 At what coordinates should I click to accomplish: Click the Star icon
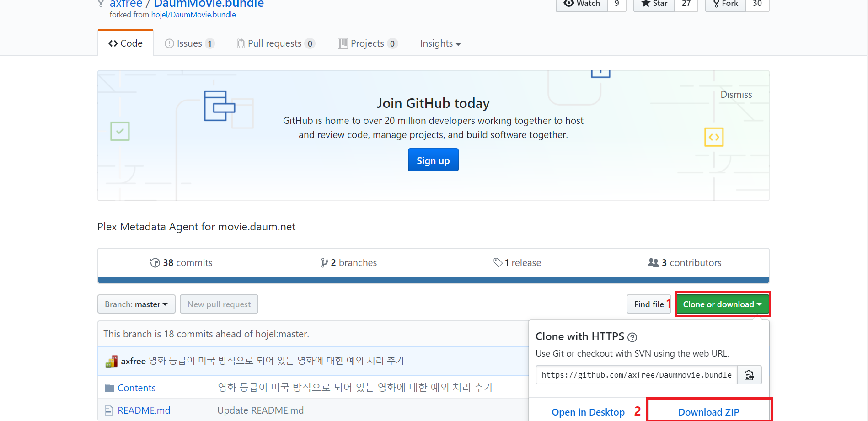(646, 3)
